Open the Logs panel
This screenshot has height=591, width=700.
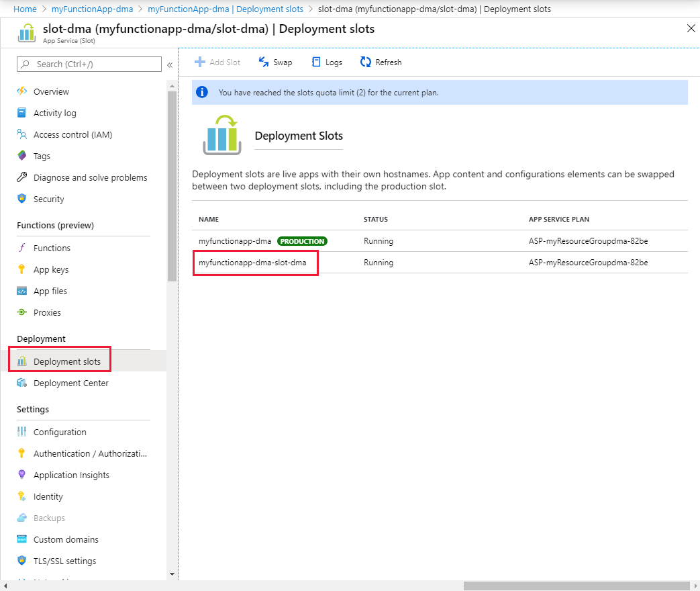(x=327, y=62)
